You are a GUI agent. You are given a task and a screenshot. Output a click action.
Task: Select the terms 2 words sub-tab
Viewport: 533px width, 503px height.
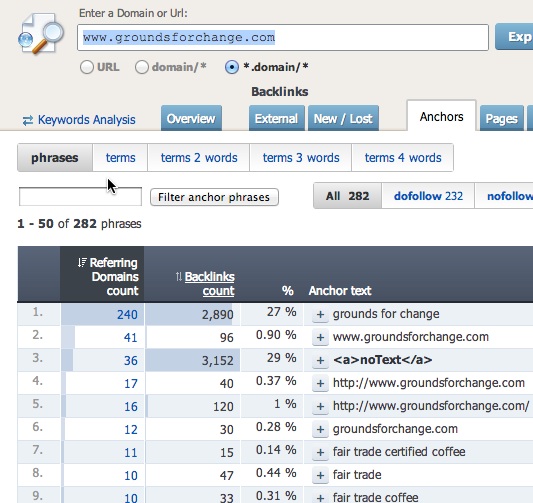click(x=199, y=158)
